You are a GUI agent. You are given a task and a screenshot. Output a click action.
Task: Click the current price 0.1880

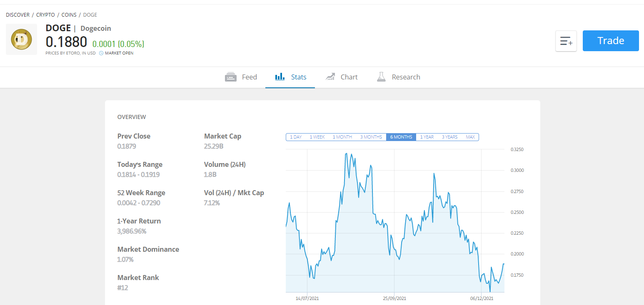(67, 42)
